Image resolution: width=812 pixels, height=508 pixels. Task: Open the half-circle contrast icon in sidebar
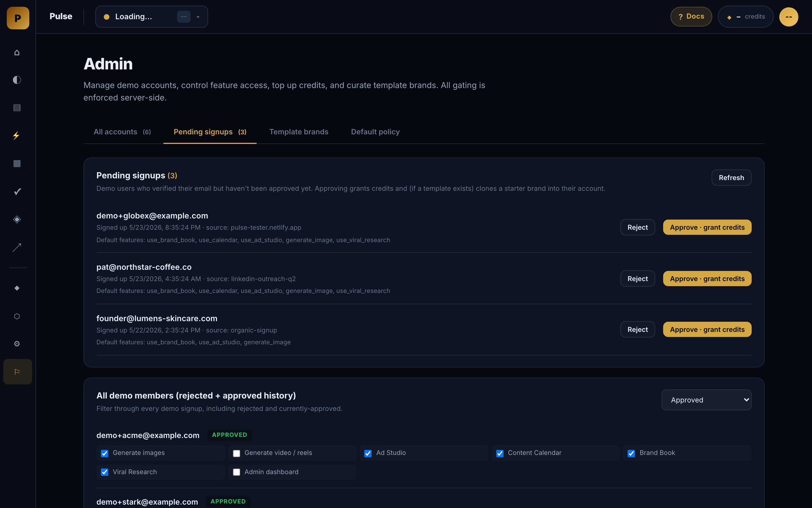click(17, 80)
